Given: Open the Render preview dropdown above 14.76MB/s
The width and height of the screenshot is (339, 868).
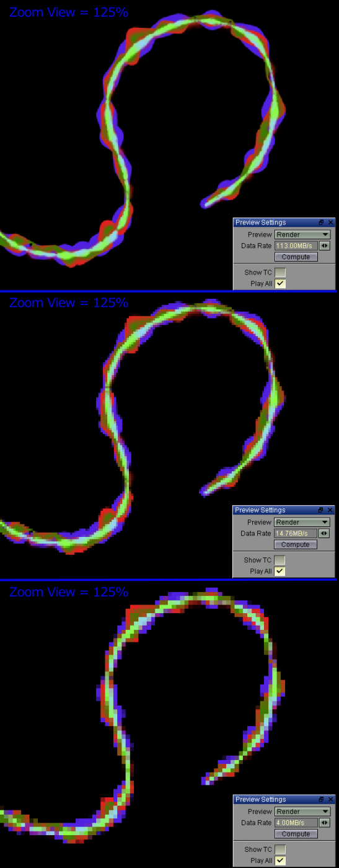Looking at the screenshot, I should [302, 523].
